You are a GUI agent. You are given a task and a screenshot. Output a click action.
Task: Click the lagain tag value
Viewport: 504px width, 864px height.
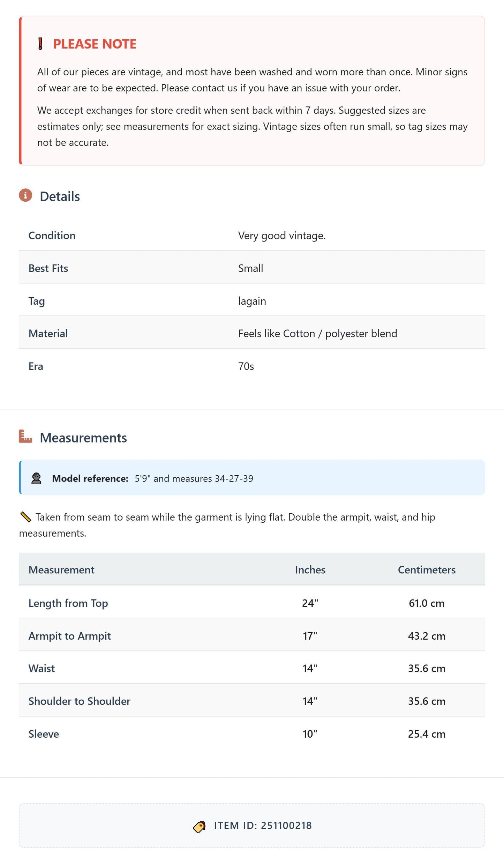tap(252, 301)
